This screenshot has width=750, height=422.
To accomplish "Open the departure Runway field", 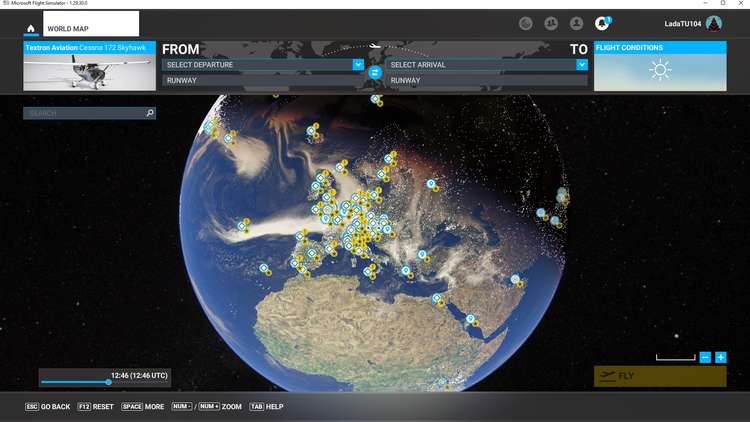I will [x=263, y=80].
